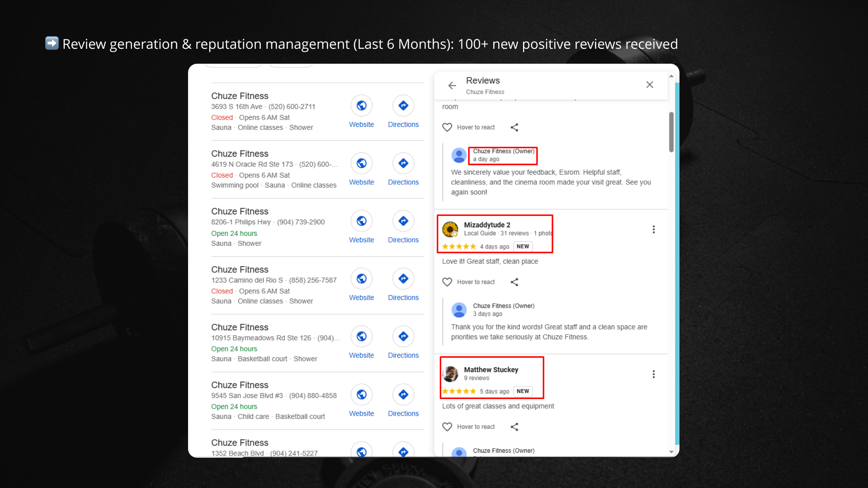Select Chuze Fitness listing at 4619 N Oracle Rd
868x488 pixels.
(240, 154)
